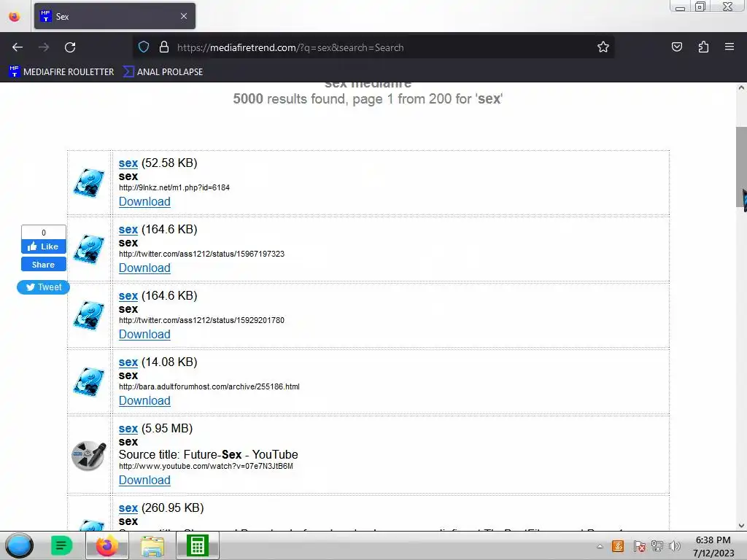This screenshot has height=560, width=747.
Task: Close the Sex browser tab
Action: click(x=184, y=16)
